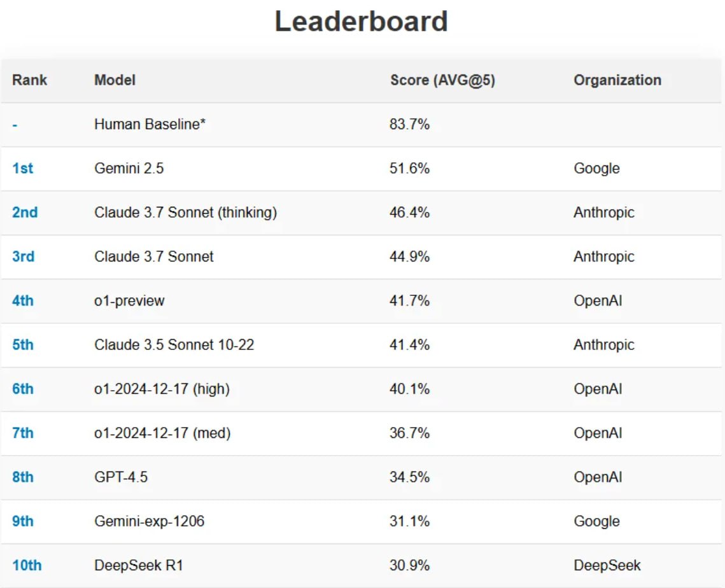
Task: Click the 2nd rank link
Action: [x=25, y=213]
